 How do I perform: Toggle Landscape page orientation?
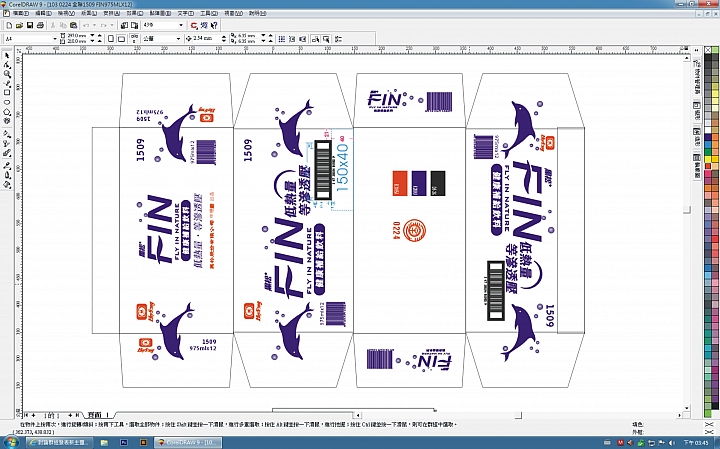pos(121,39)
